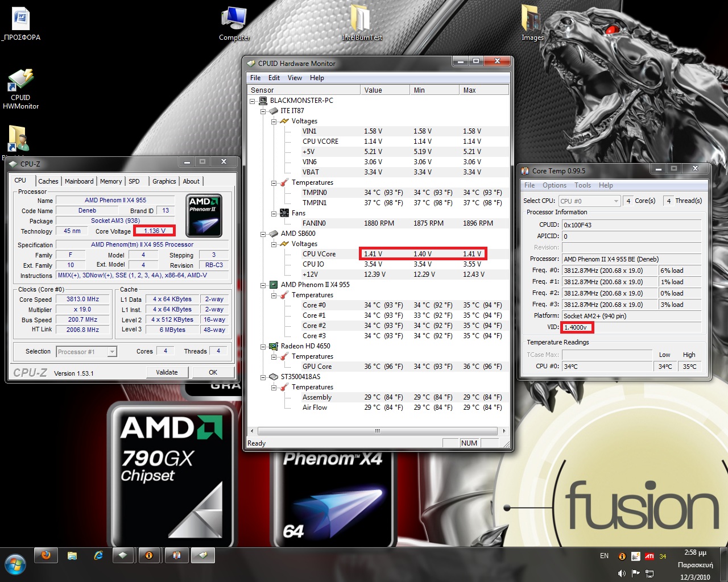This screenshot has width=728, height=582.
Task: Collapse Voltages under ITE IT87
Action: coord(274,122)
